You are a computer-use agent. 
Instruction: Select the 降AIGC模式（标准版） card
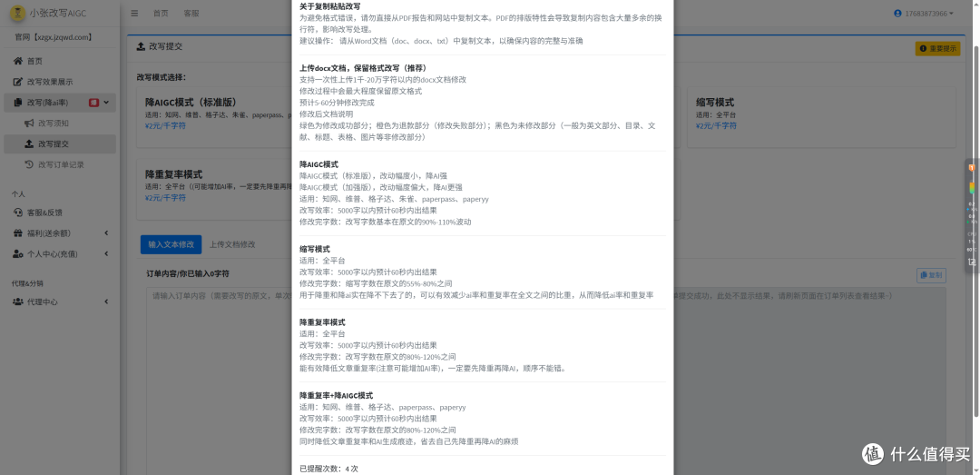coord(212,117)
